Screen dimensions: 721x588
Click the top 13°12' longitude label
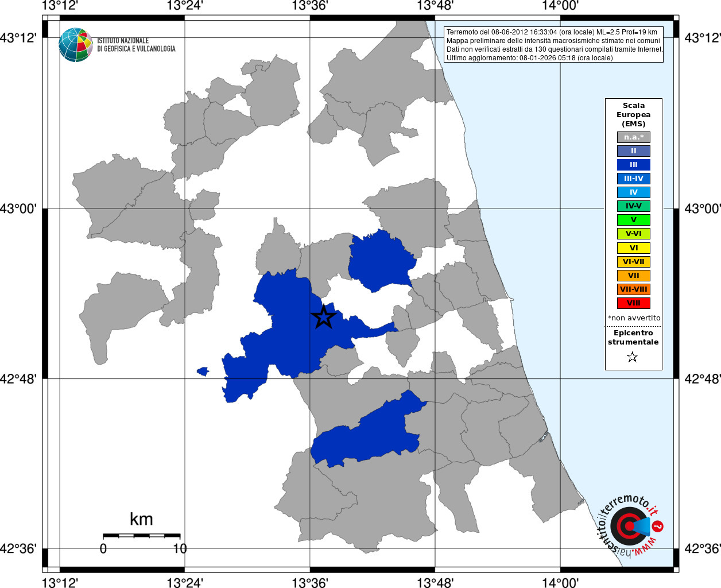point(60,6)
